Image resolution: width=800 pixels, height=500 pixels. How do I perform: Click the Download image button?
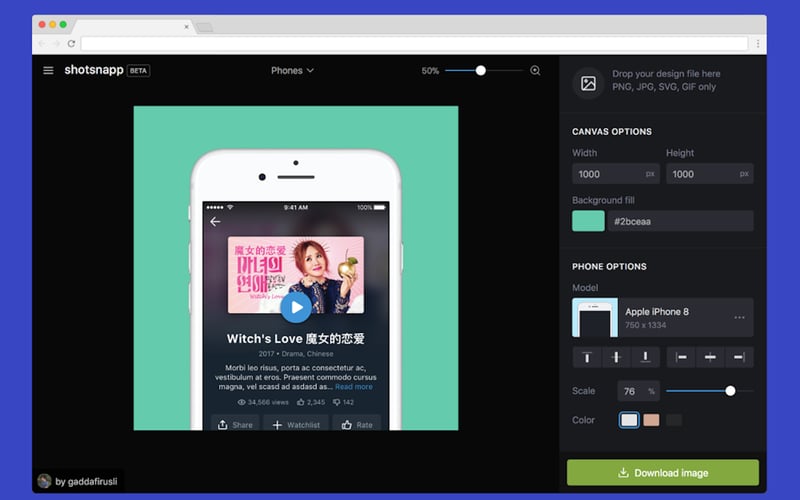663,472
